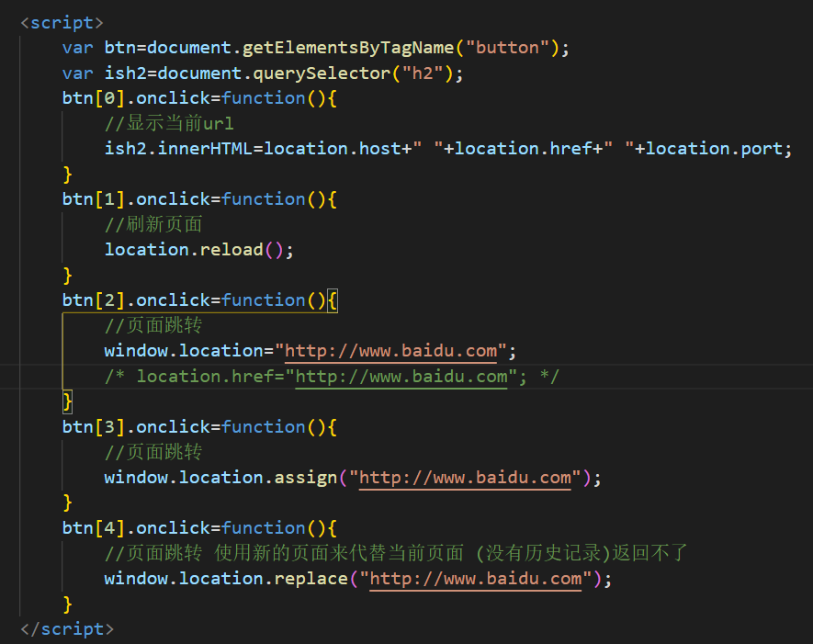Screen dimensions: 813x644
Task: Click location.reload() statement
Action: (199, 250)
